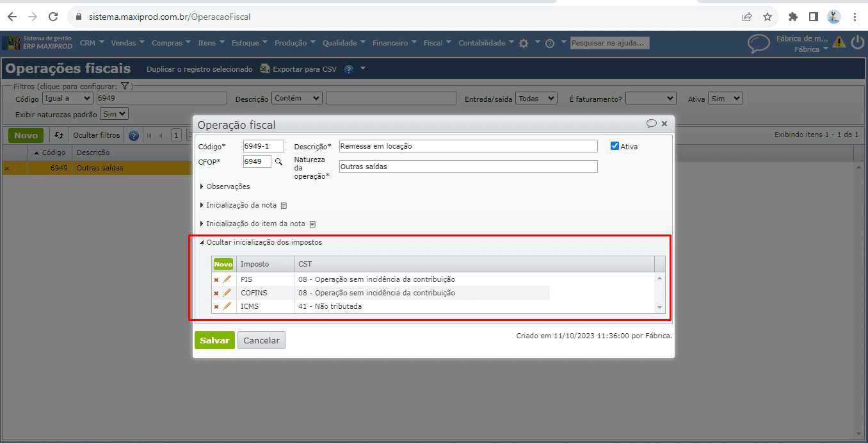Click the Natureza da operação field

point(468,167)
